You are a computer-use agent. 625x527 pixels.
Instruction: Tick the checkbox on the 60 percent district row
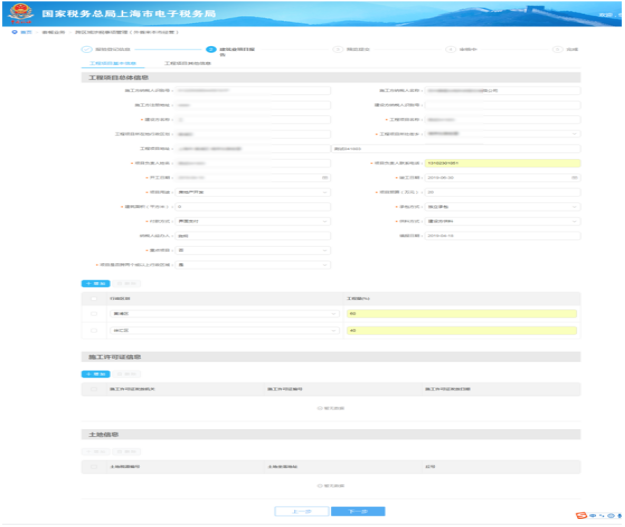pos(94,314)
